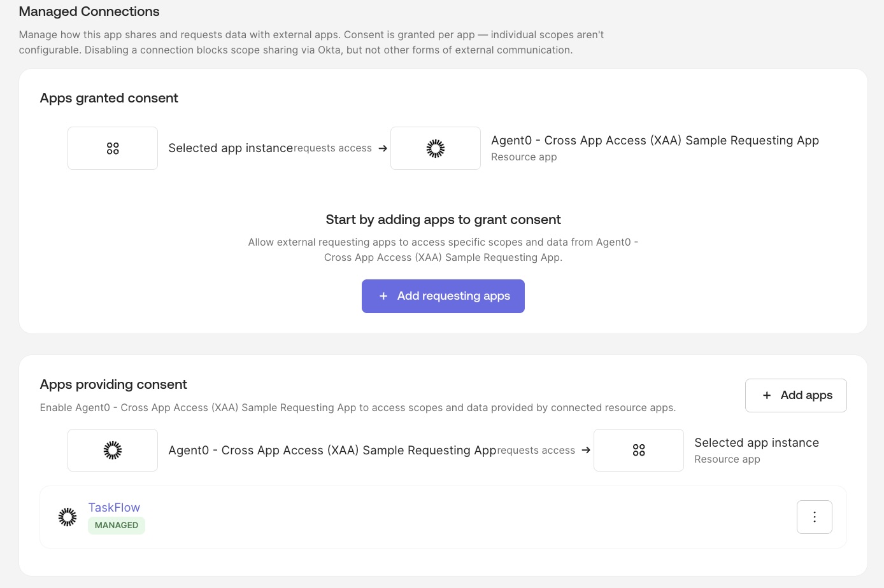The width and height of the screenshot is (884, 588).
Task: Click the plus icon inside Add apps
Action: (x=767, y=395)
